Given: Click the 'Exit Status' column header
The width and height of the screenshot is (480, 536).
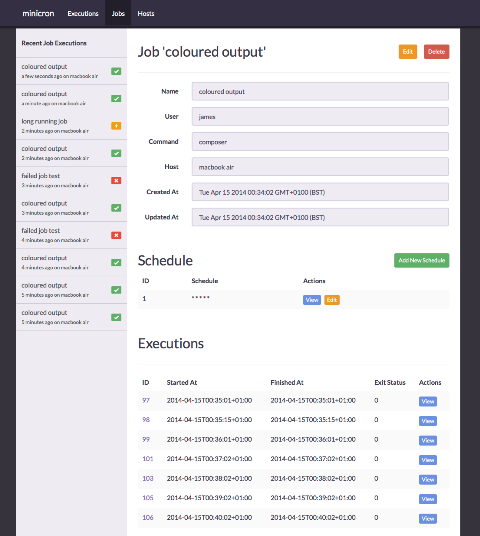Looking at the screenshot, I should tap(390, 383).
